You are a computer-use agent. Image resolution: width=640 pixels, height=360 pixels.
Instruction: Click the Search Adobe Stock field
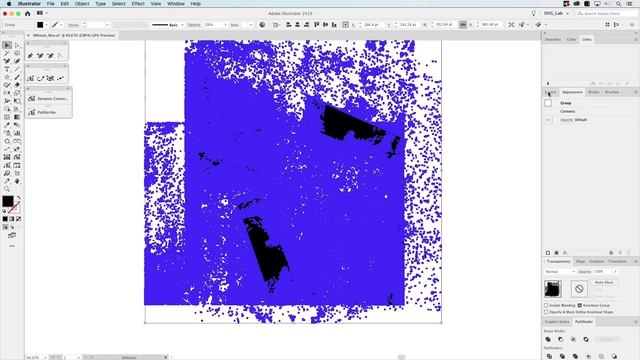607,13
